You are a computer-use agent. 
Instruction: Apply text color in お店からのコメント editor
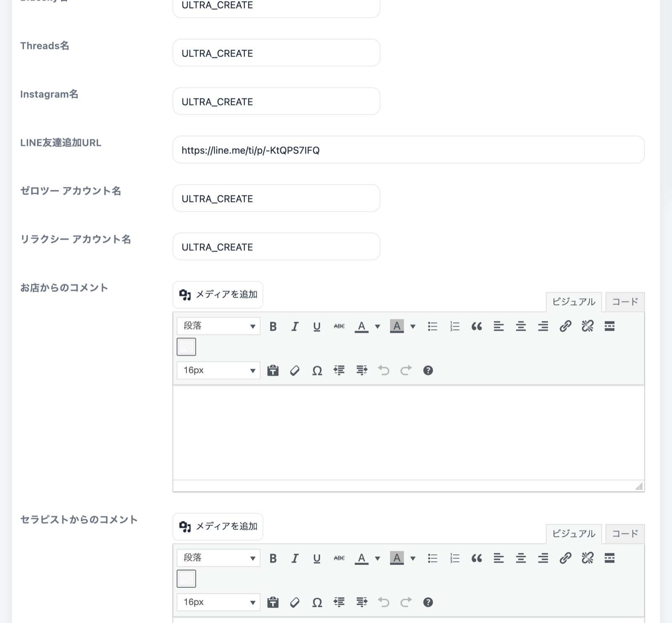pos(362,326)
